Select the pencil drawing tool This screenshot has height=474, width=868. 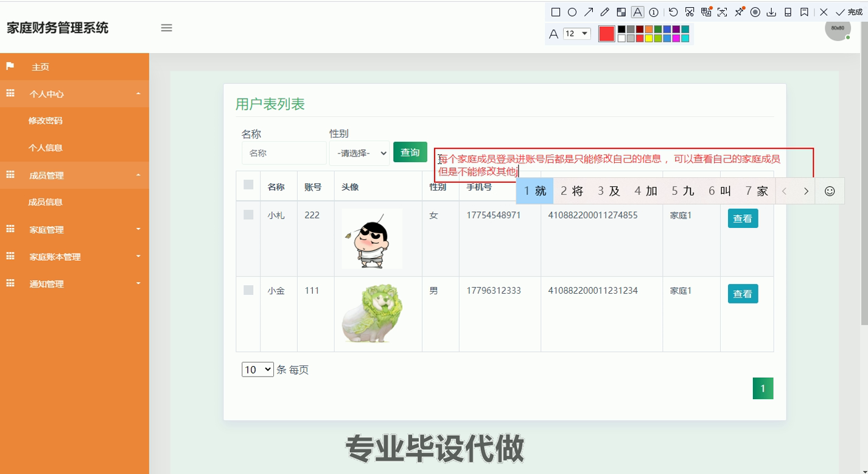click(604, 12)
